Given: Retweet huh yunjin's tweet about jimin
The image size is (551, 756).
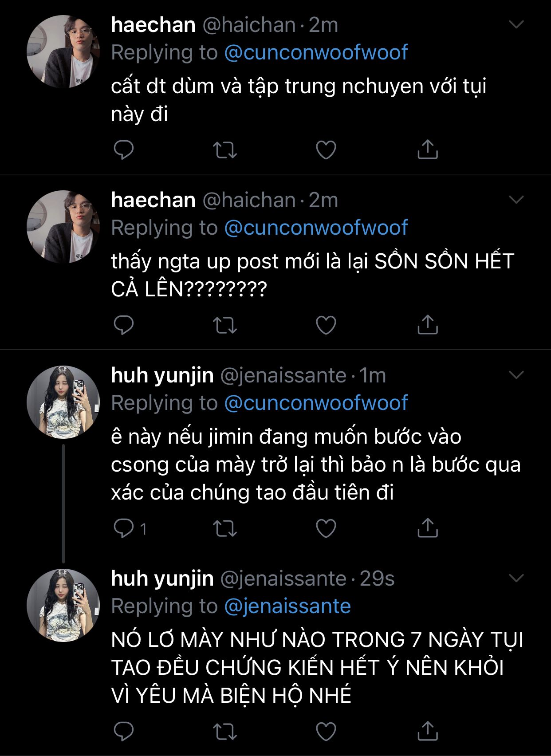Looking at the screenshot, I should pos(225,528).
